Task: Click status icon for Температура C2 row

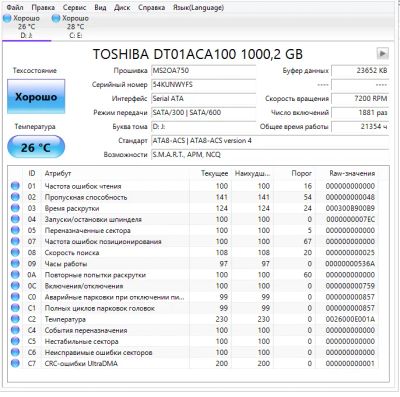Action: (x=15, y=319)
